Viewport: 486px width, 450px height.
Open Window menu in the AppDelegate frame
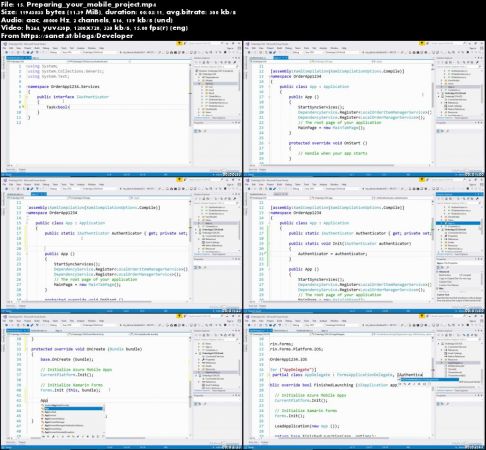[334, 321]
